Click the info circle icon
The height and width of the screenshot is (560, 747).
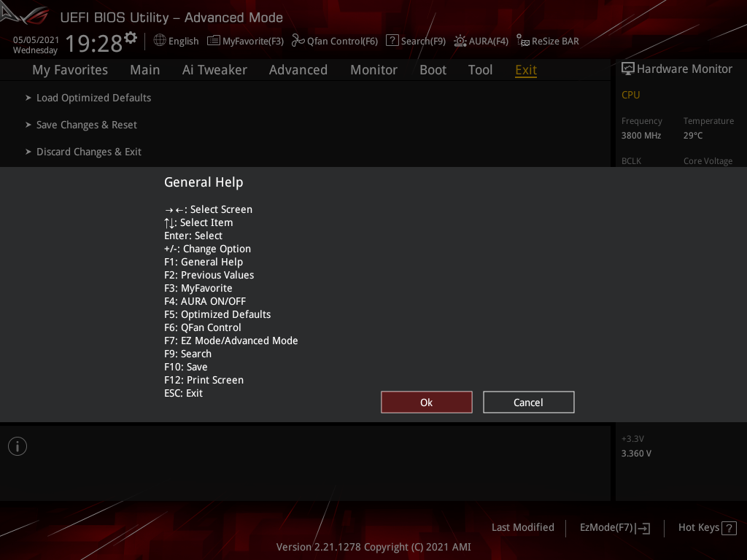click(x=18, y=446)
